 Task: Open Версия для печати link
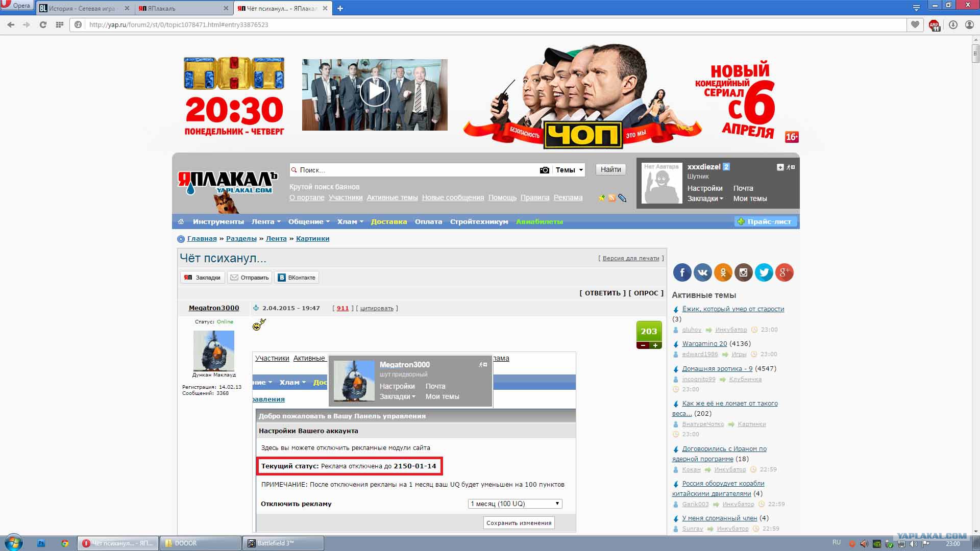point(631,259)
